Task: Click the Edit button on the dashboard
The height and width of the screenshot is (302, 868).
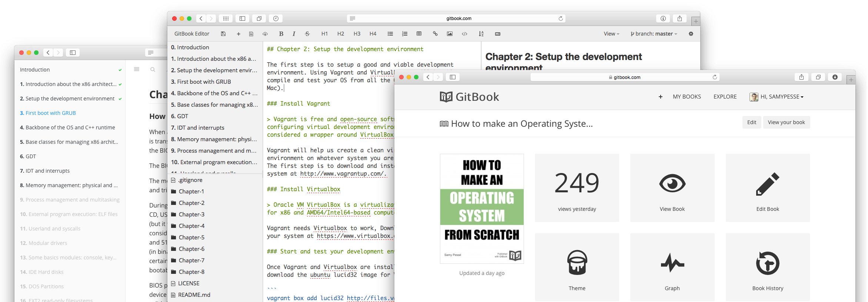Action: (752, 122)
